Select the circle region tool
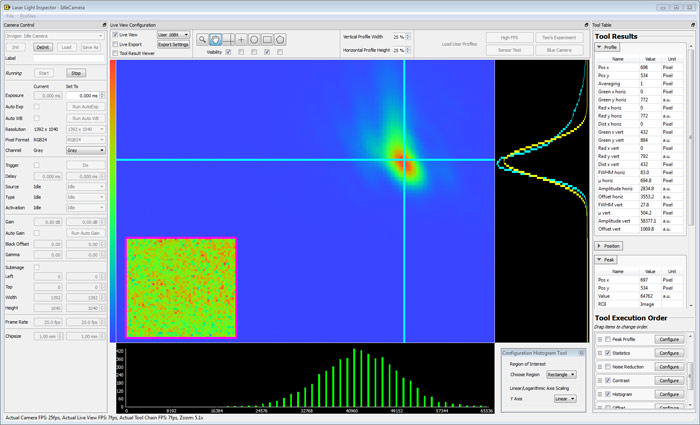700x425 pixels. point(254,39)
